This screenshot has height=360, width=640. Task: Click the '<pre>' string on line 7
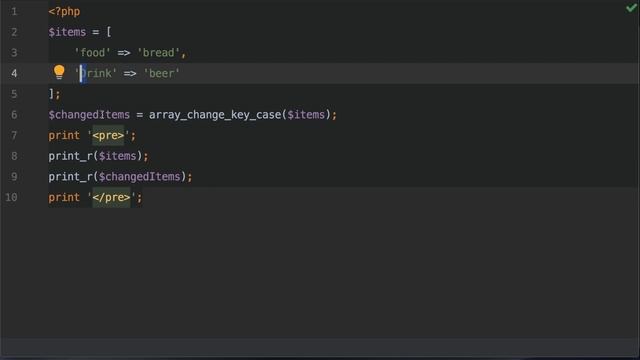pyautogui.click(x=108, y=136)
